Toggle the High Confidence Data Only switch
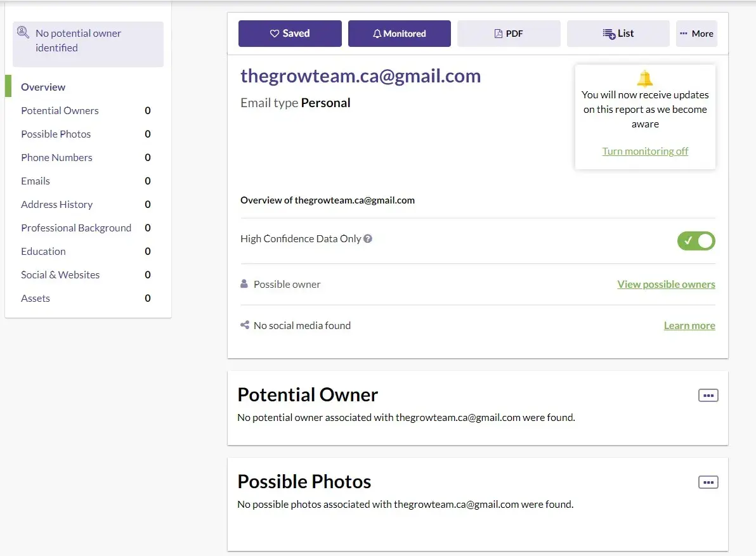 tap(696, 241)
